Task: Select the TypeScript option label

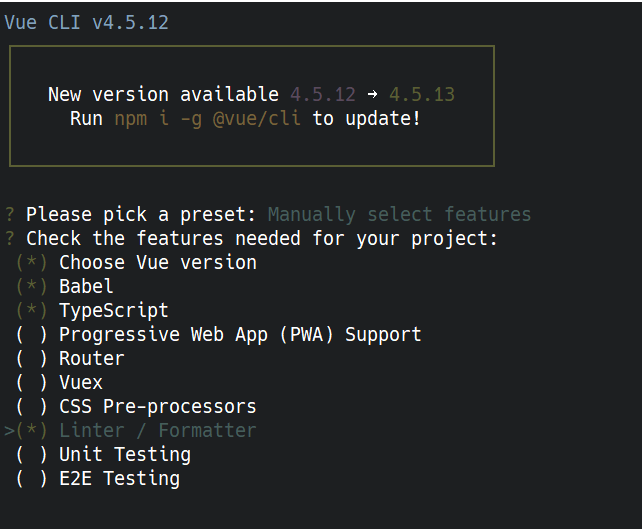Action: pyautogui.click(x=114, y=311)
